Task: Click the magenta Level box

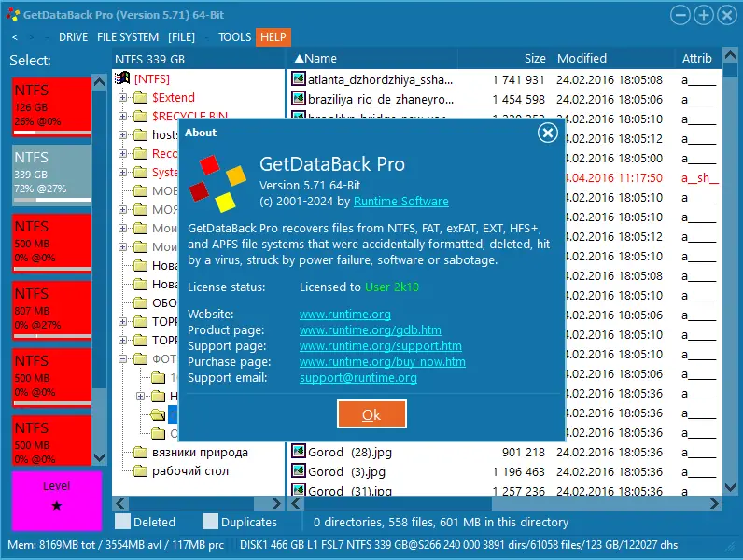Action: (x=57, y=501)
